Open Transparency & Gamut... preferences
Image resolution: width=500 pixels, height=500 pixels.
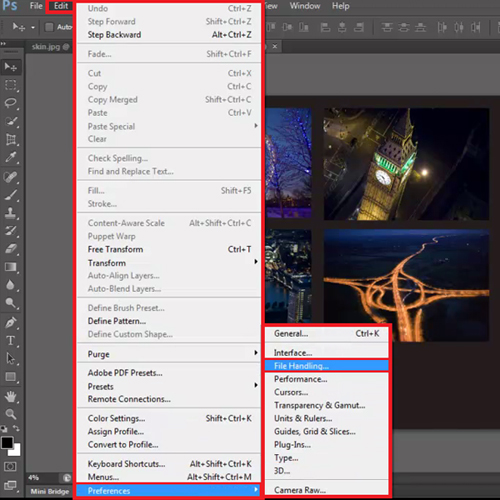coord(327,405)
